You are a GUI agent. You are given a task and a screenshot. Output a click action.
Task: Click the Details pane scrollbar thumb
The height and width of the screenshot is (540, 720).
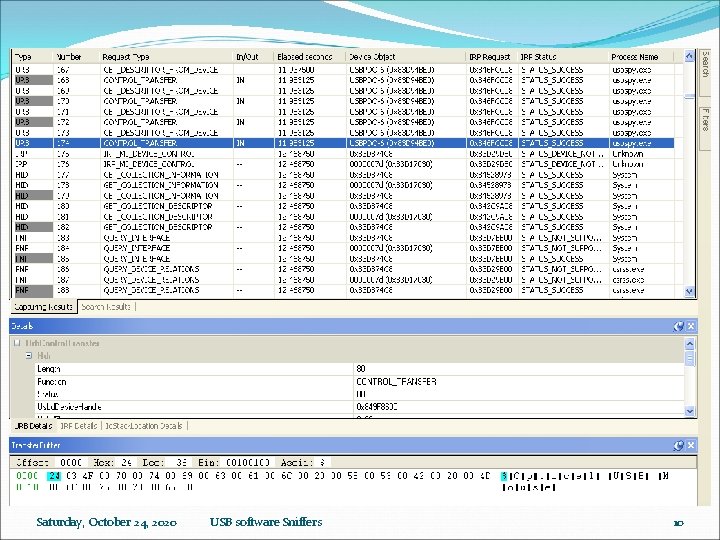[x=689, y=359]
